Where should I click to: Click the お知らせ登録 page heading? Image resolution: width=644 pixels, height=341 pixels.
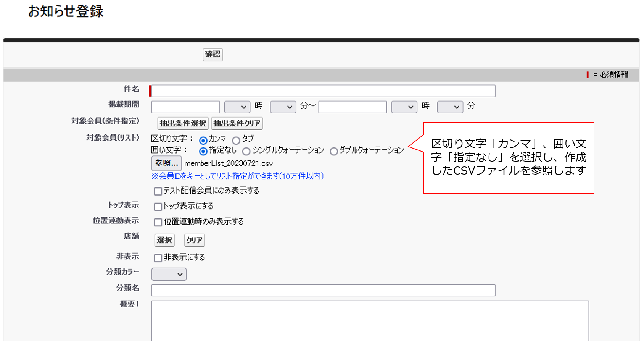66,11
